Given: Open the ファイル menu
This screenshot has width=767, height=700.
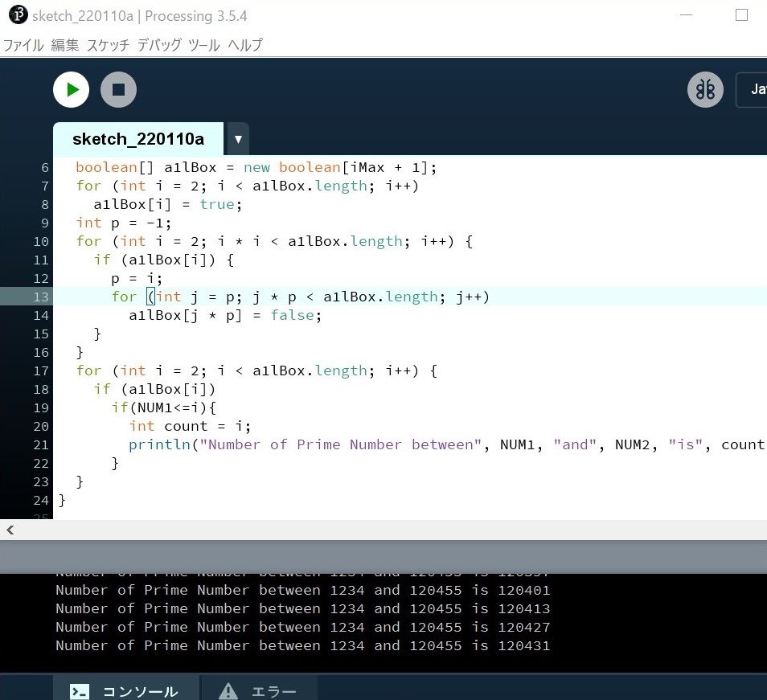Looking at the screenshot, I should (23, 45).
